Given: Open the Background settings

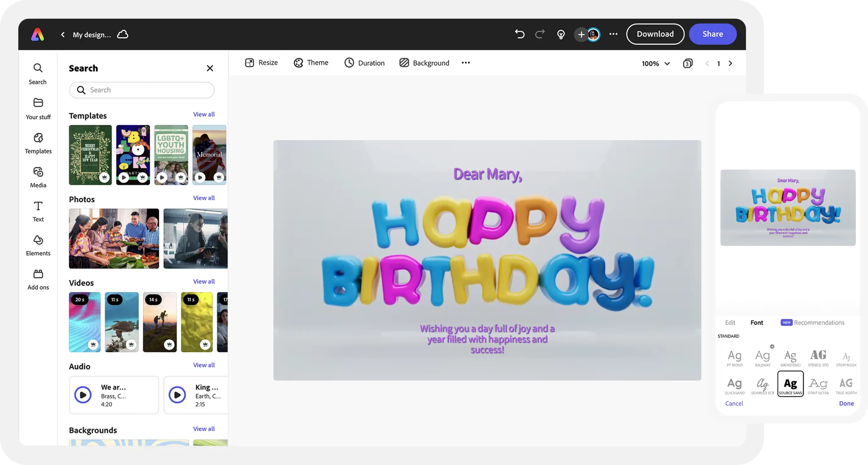Looking at the screenshot, I should click(x=424, y=63).
